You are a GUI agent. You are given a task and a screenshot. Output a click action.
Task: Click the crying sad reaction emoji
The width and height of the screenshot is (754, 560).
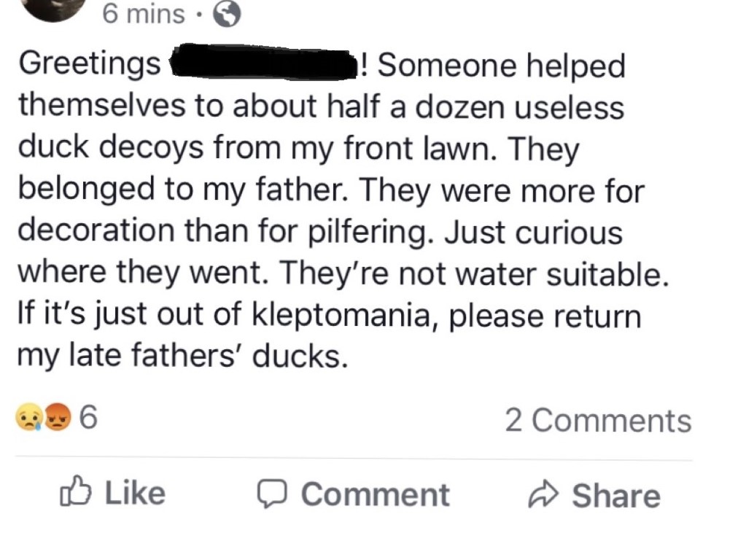30,418
